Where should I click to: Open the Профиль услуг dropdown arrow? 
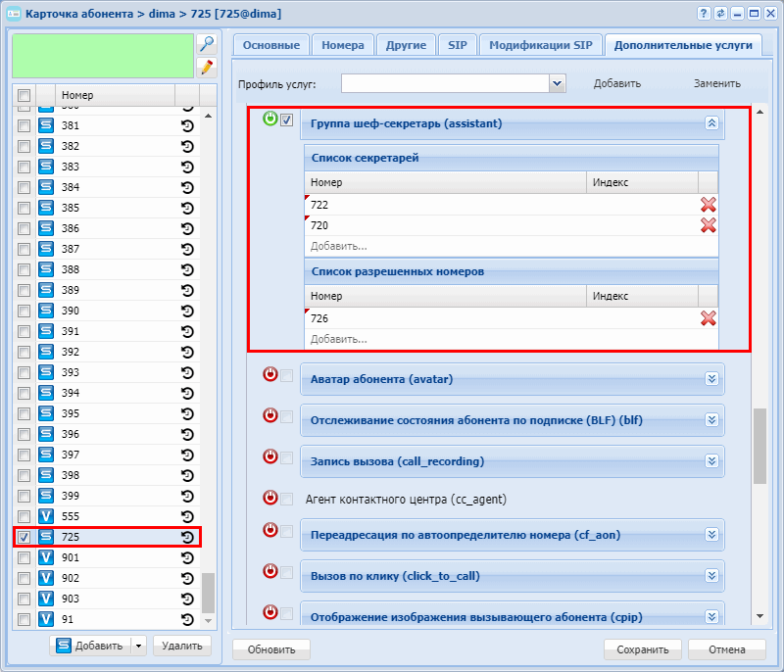(557, 83)
